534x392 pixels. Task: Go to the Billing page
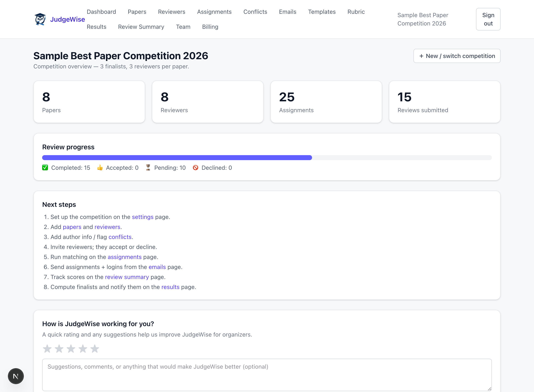[210, 27]
